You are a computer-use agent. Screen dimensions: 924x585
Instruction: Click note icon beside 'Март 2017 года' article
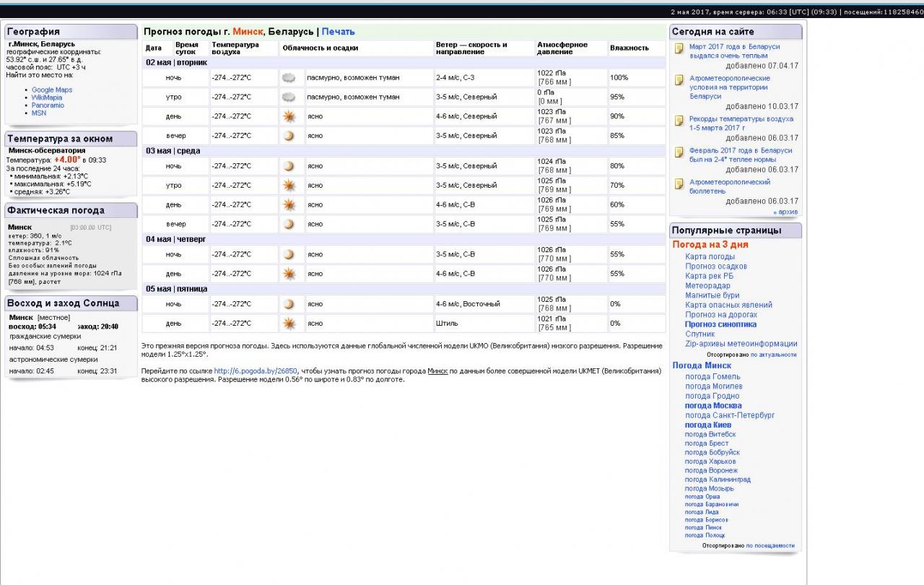tap(679, 48)
